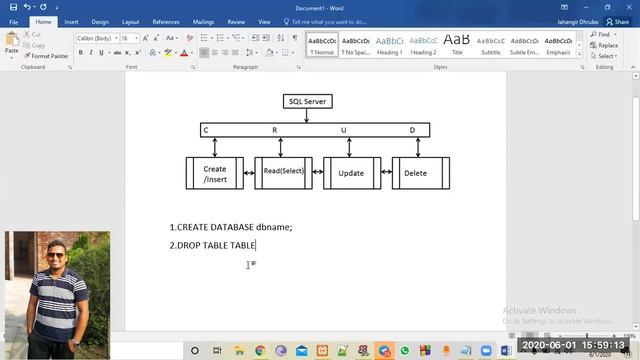The image size is (640, 360).
Task: Click the Sort icon
Action: pos(280,38)
